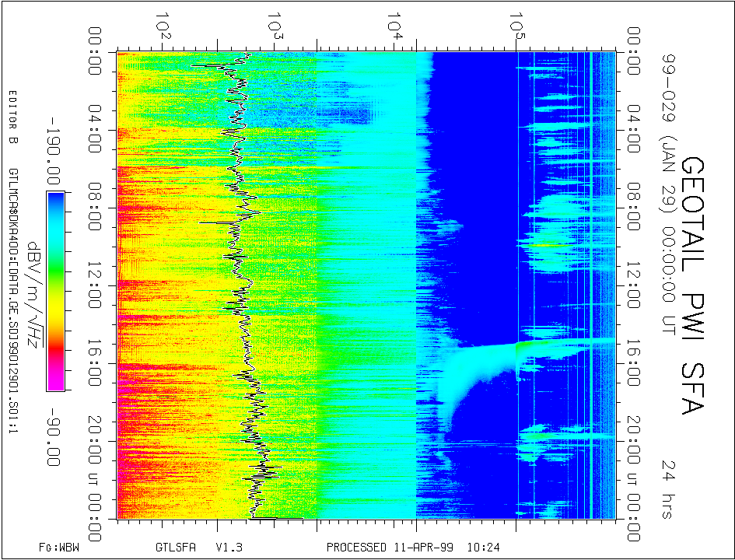Click the 12:00 label on the right time axis
735x560 pixels.
(634, 285)
